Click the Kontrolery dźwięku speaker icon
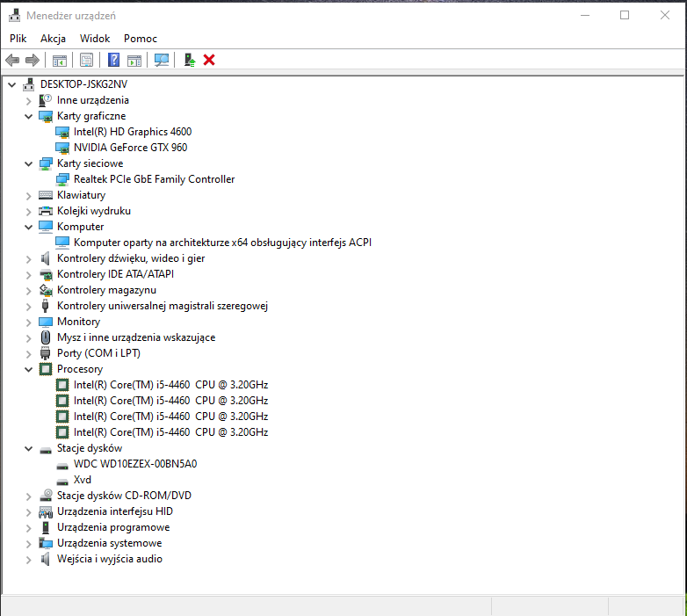This screenshot has width=687, height=616. click(x=45, y=258)
